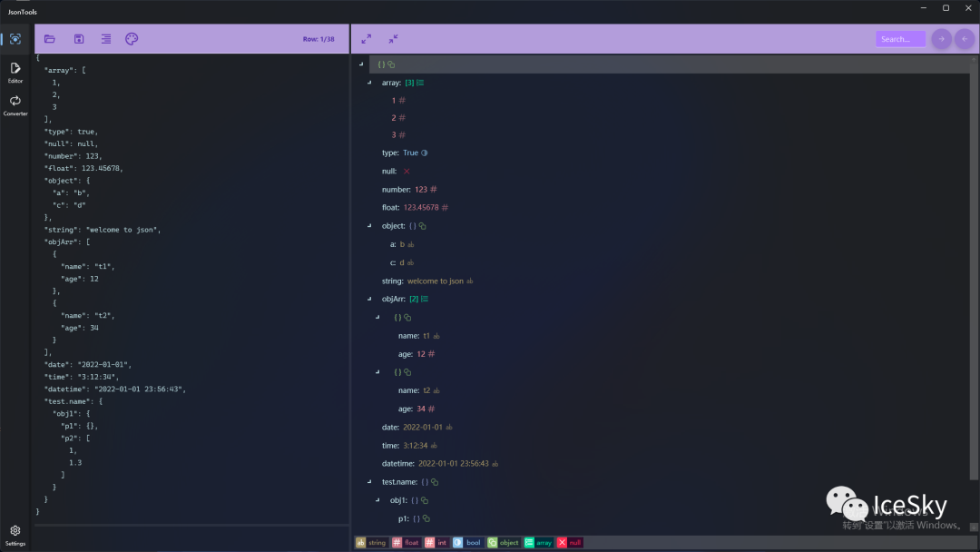Save the JSON with the disk icon
The width and height of the screenshot is (980, 552).
(79, 39)
